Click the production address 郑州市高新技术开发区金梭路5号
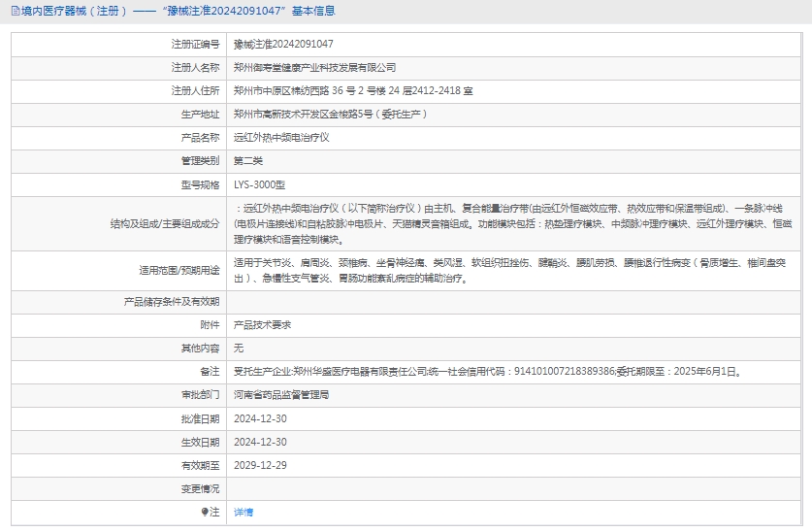 click(330, 114)
